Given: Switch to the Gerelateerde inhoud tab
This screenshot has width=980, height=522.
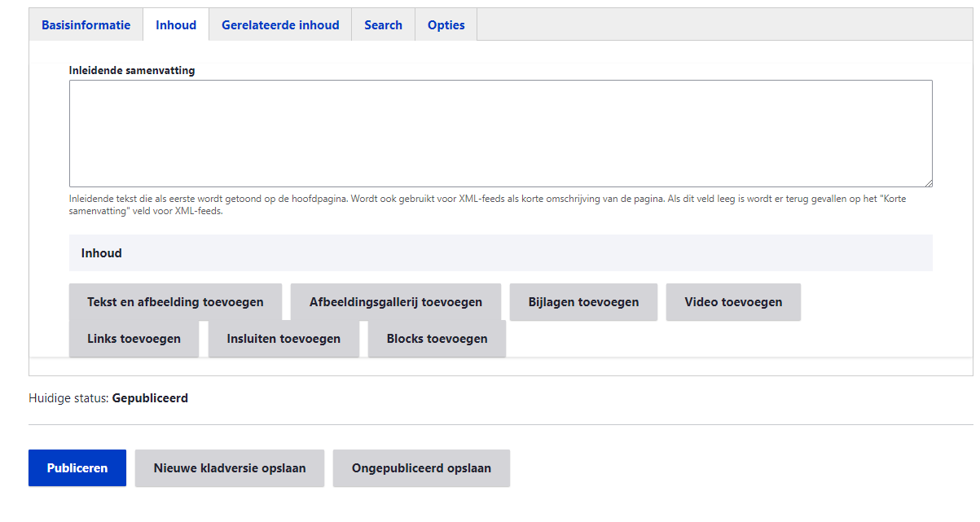Looking at the screenshot, I should [x=280, y=25].
